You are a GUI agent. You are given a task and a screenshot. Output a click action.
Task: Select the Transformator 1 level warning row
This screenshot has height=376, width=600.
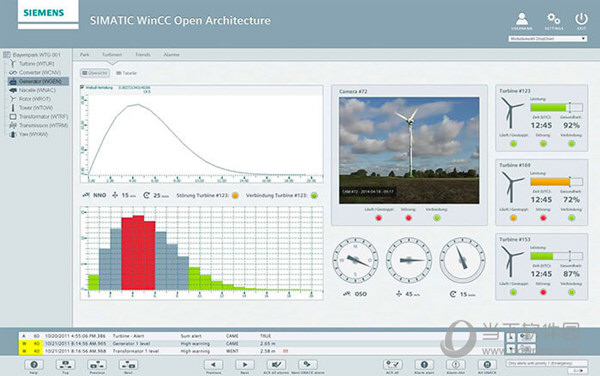coord(260,351)
